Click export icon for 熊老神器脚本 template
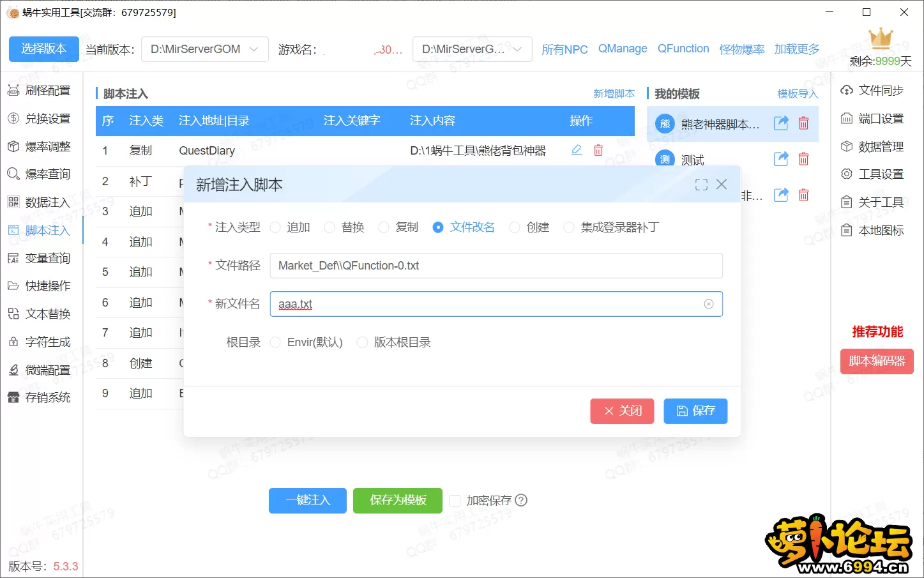Image resolution: width=924 pixels, height=578 pixels. tap(781, 123)
